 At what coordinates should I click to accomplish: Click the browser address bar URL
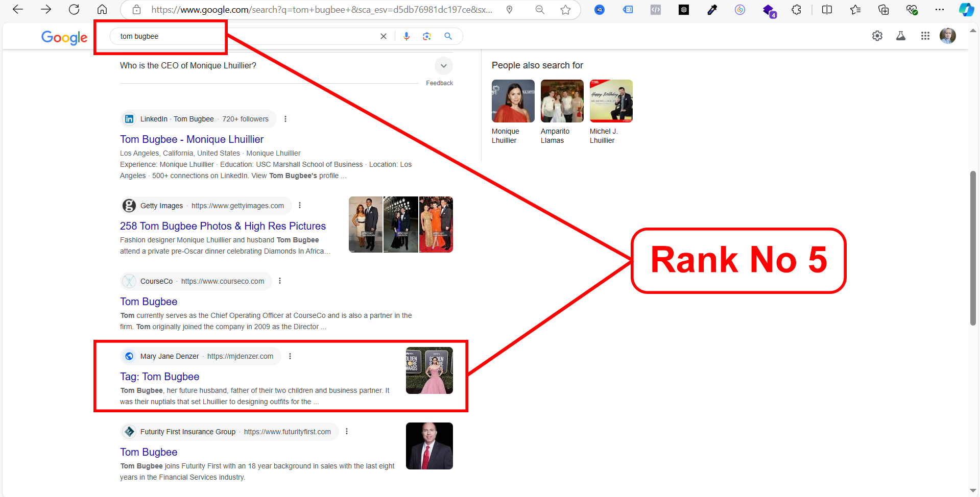point(322,10)
